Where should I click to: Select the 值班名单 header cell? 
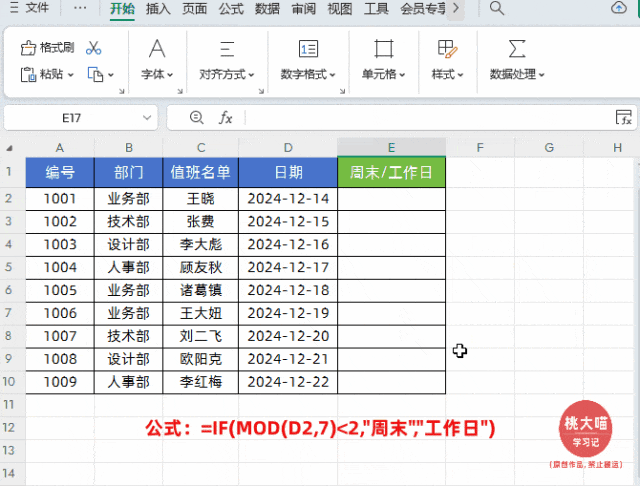coord(200,172)
